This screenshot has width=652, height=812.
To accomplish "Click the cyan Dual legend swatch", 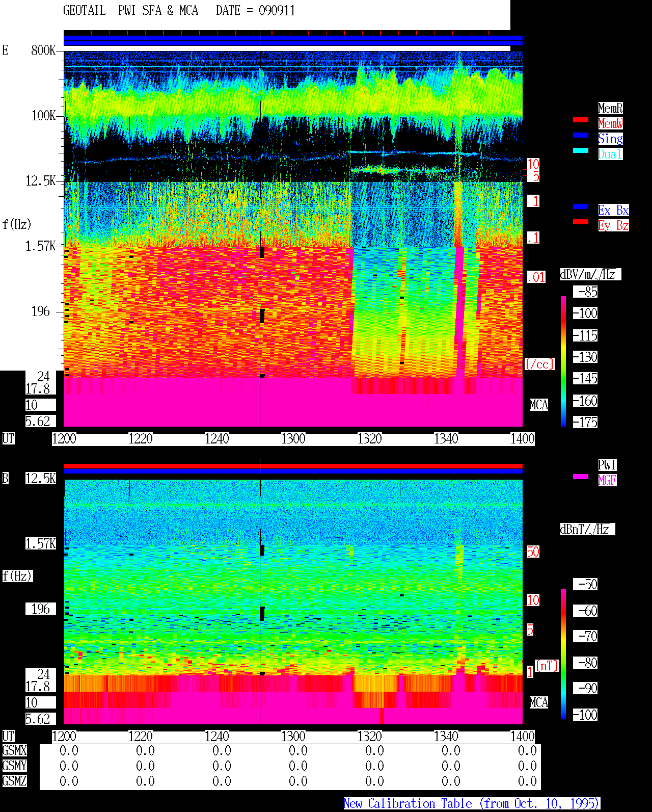I will point(581,150).
